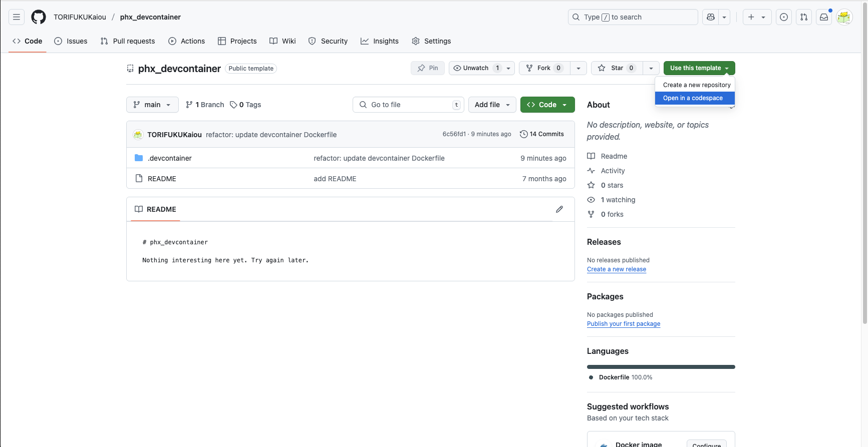Click the Languages Dockerfile progress bar
The image size is (868, 447).
click(661, 367)
